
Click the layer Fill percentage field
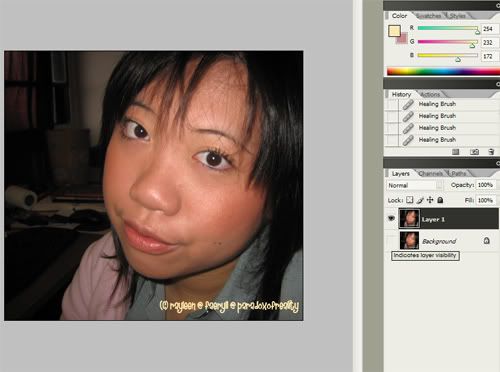[486, 200]
